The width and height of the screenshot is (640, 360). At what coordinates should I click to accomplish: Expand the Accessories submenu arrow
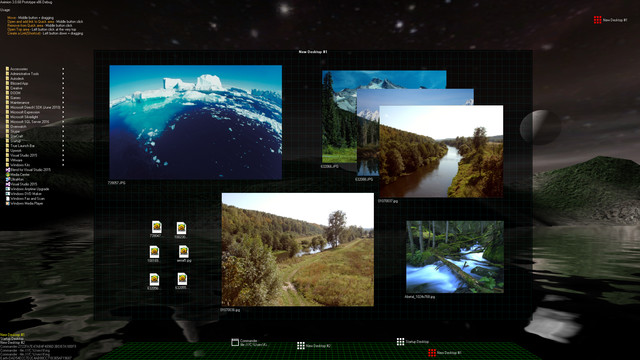pyautogui.click(x=63, y=69)
